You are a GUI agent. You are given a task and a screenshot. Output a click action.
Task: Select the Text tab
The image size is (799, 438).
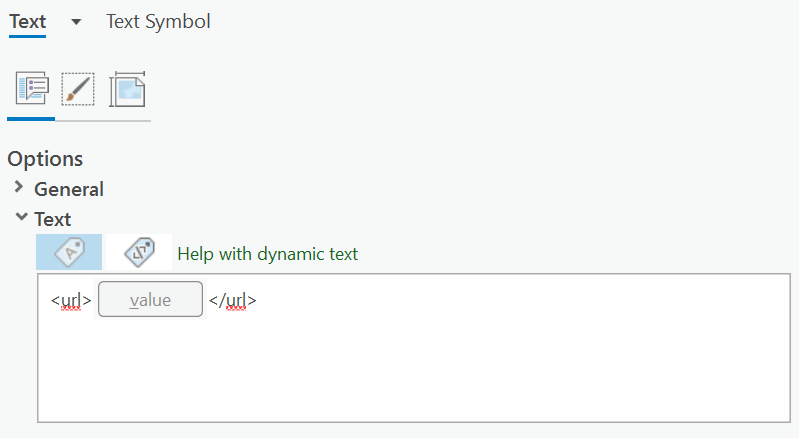[27, 21]
